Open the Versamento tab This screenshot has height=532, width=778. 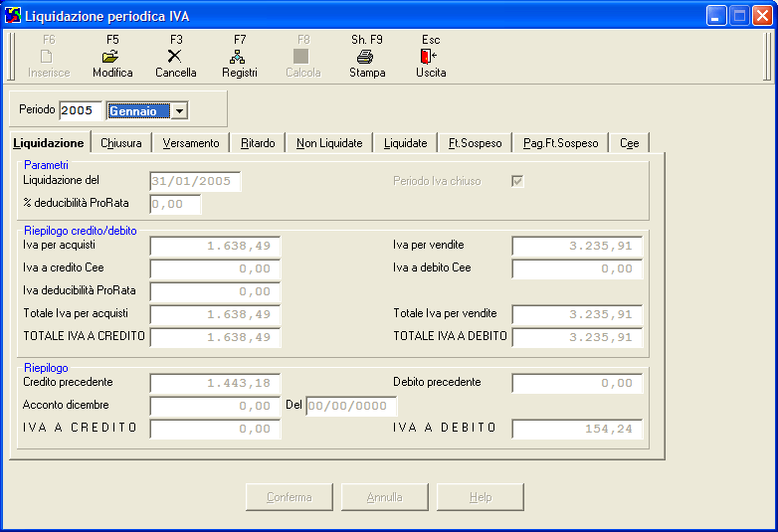191,143
